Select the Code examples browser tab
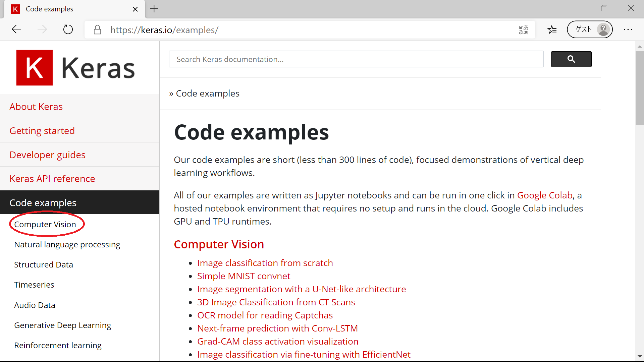Image resolution: width=644 pixels, height=362 pixels. (74, 9)
